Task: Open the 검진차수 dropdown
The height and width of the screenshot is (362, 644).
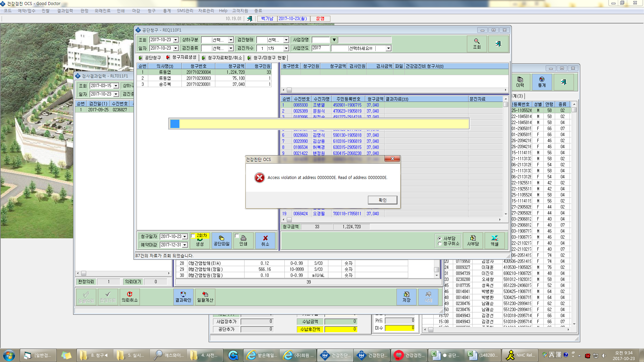Action: (x=286, y=48)
